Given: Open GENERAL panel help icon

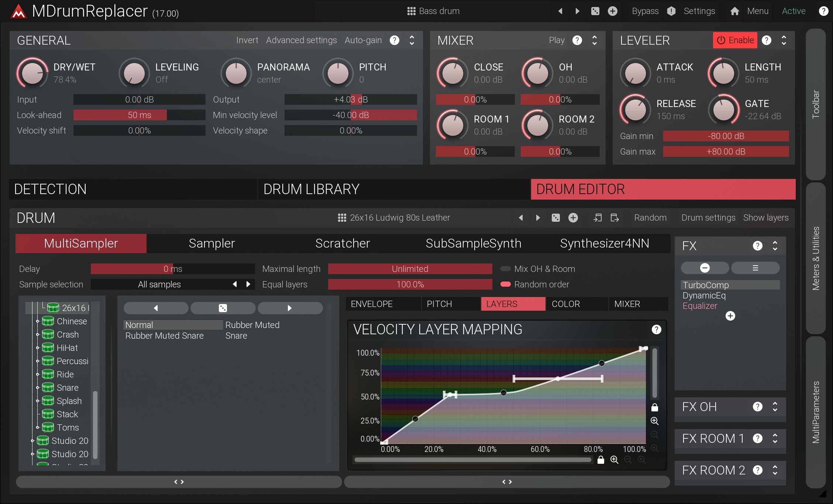Looking at the screenshot, I should (x=395, y=40).
